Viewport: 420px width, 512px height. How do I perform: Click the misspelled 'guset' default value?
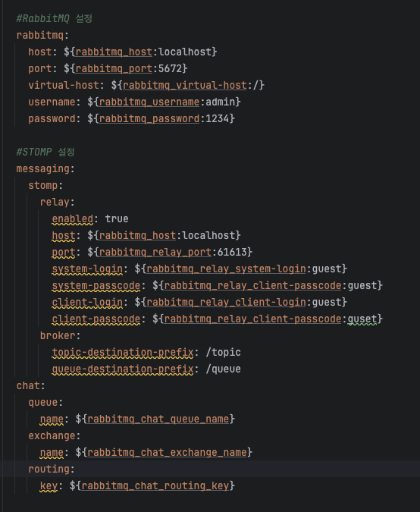(362, 319)
